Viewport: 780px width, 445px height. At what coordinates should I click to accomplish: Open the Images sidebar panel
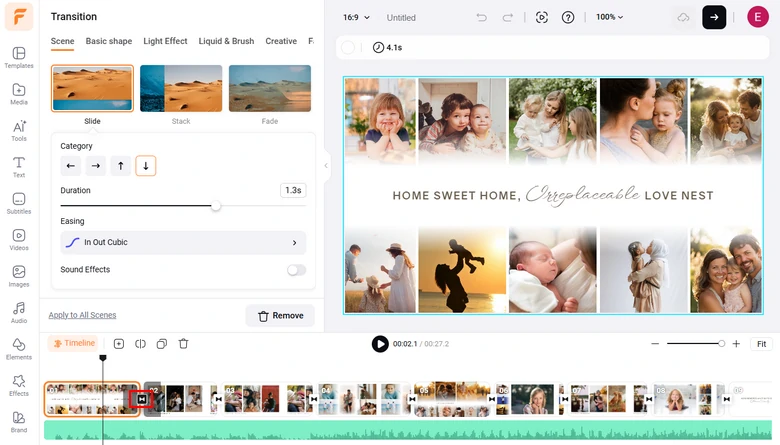(19, 276)
